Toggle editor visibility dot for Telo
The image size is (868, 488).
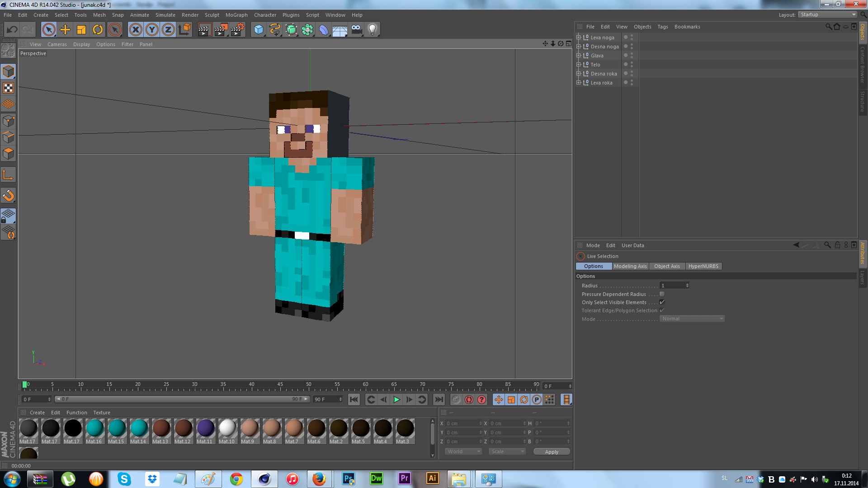click(632, 63)
